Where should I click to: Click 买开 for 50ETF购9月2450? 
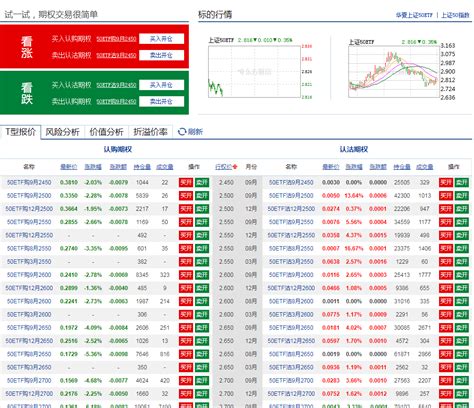click(186, 182)
